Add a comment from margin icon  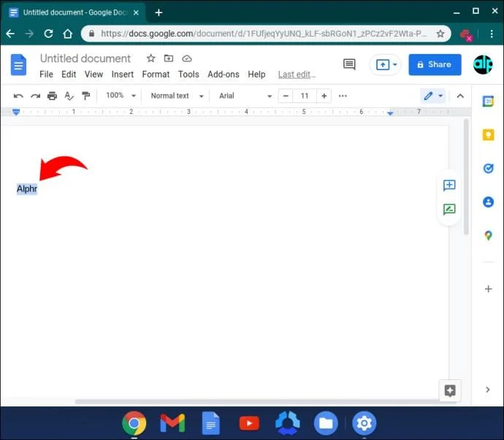coord(449,185)
